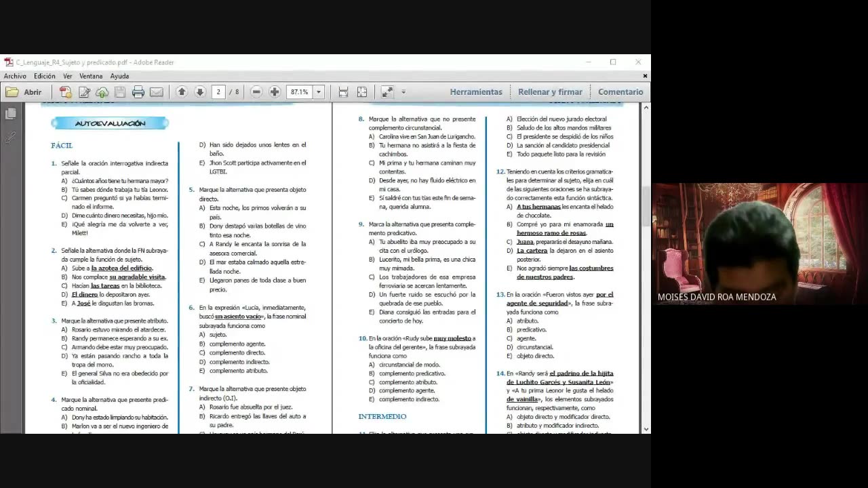The image size is (868, 488).
Task: Click the underlined text 'un asiento vacío'
Action: pyautogui.click(x=238, y=317)
